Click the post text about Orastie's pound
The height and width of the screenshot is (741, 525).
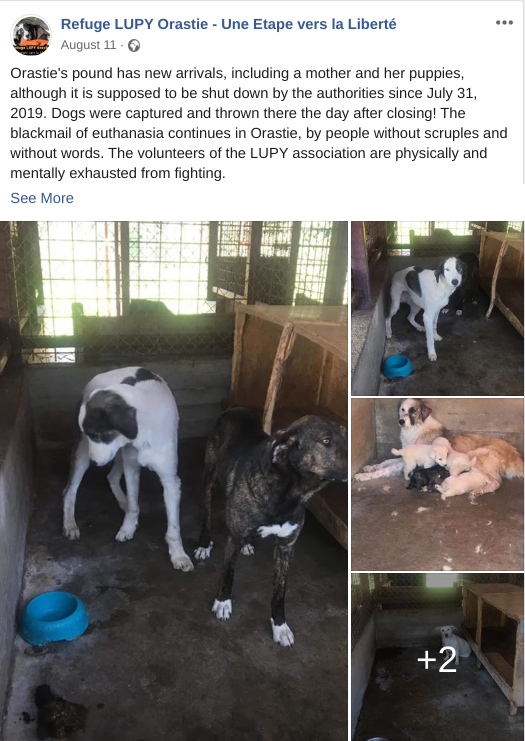259,123
